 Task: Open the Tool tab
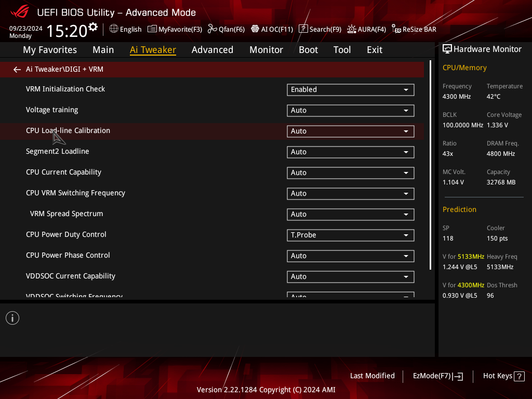coord(342,50)
